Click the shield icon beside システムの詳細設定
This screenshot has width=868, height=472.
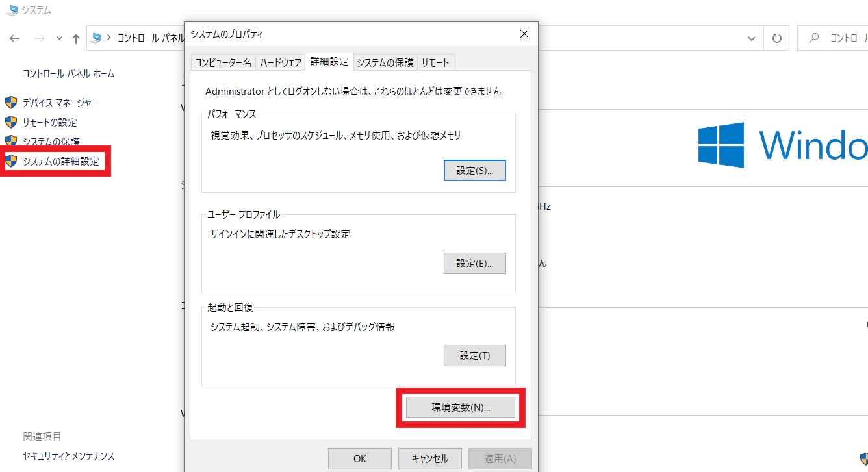point(10,161)
